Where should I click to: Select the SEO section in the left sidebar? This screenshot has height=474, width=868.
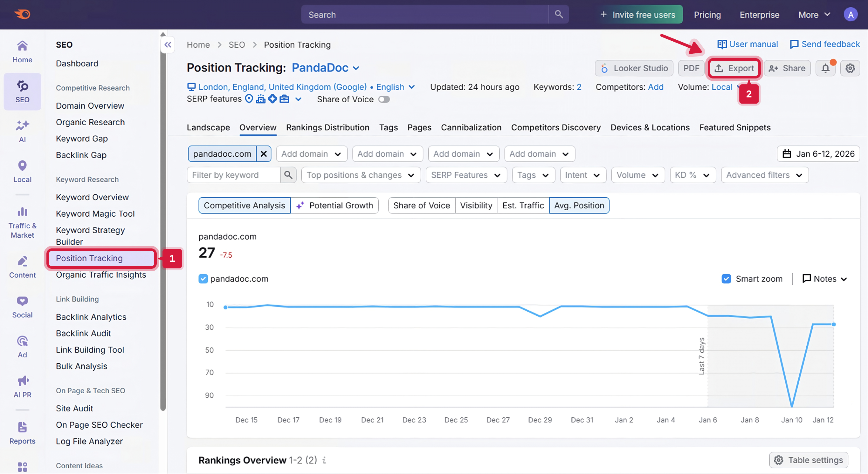click(x=22, y=91)
